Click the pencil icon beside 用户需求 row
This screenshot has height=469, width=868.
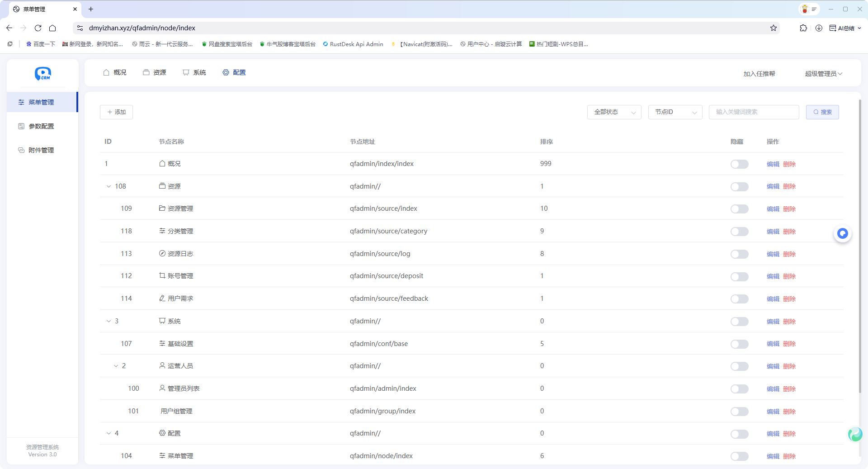click(162, 298)
